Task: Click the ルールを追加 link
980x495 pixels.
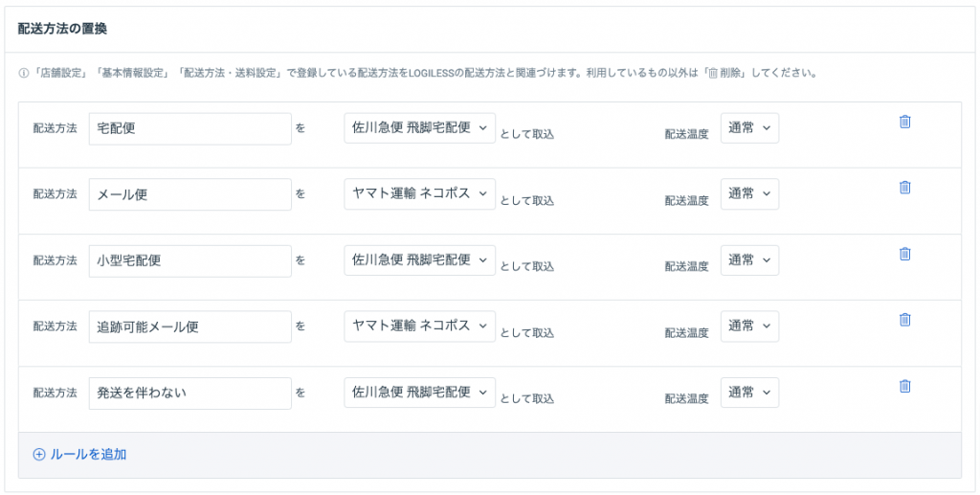Action: click(88, 455)
